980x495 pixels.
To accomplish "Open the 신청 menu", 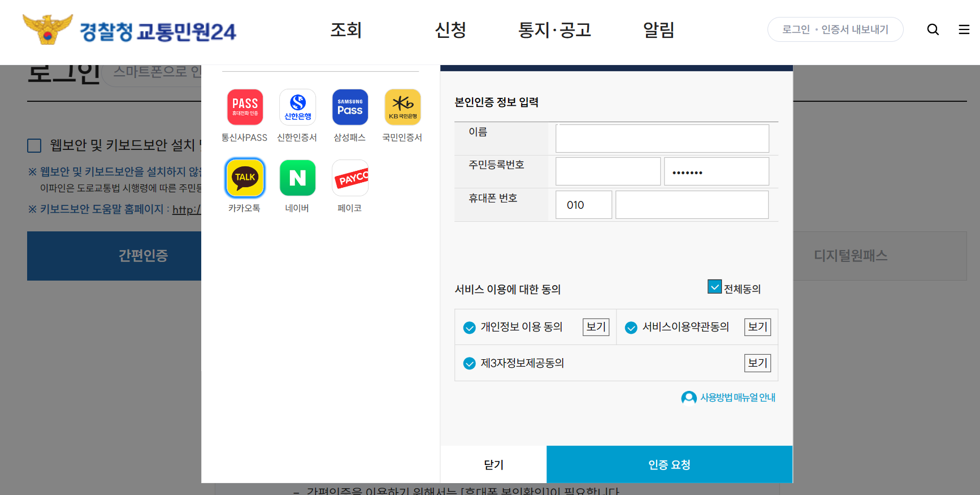I will (x=450, y=29).
